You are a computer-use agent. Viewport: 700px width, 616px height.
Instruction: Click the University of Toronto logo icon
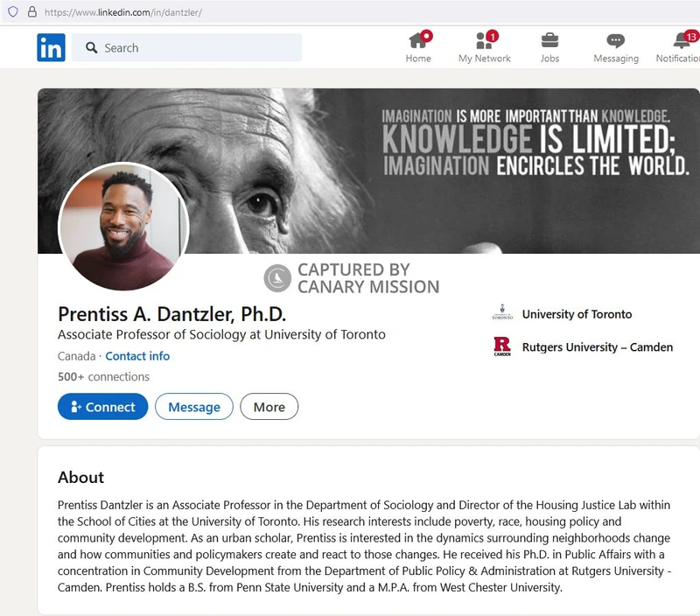(502, 312)
